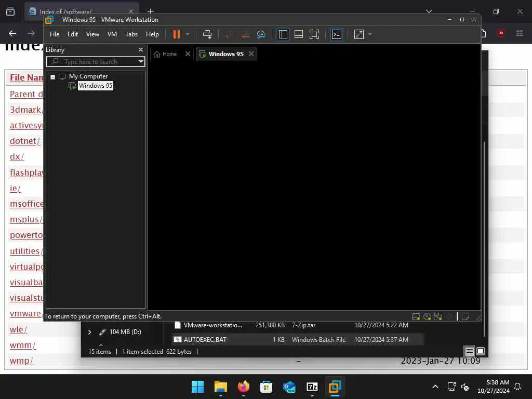Open 7-Zip from the taskbar

312,387
